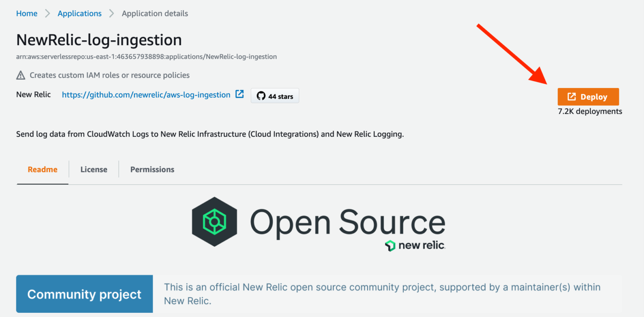Click the Open Source hexagon logo
This screenshot has width=644, height=317.
point(214,221)
